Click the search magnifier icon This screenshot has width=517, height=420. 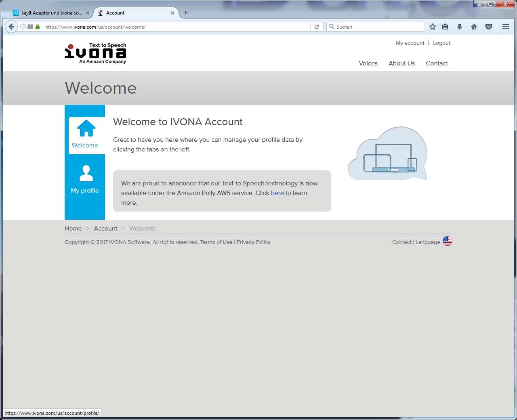click(332, 27)
